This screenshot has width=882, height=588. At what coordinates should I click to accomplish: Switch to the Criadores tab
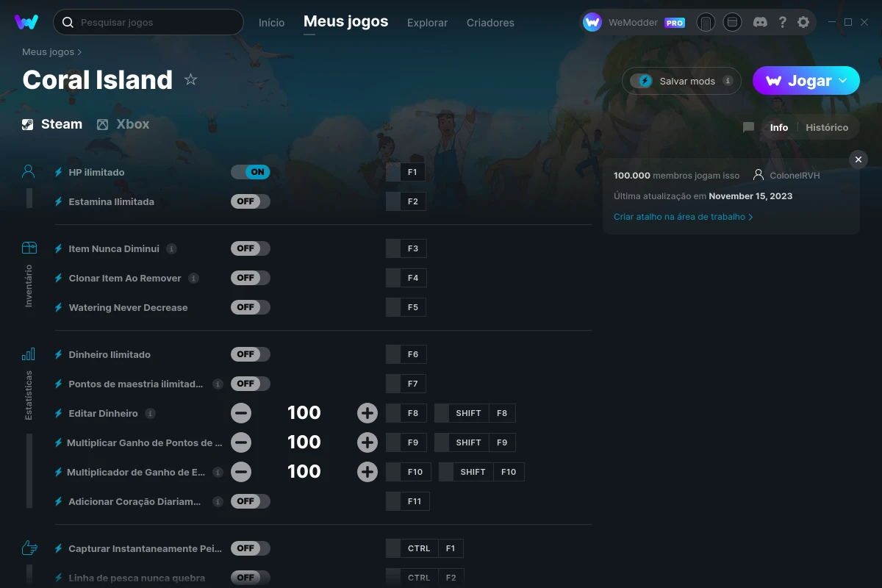[490, 23]
